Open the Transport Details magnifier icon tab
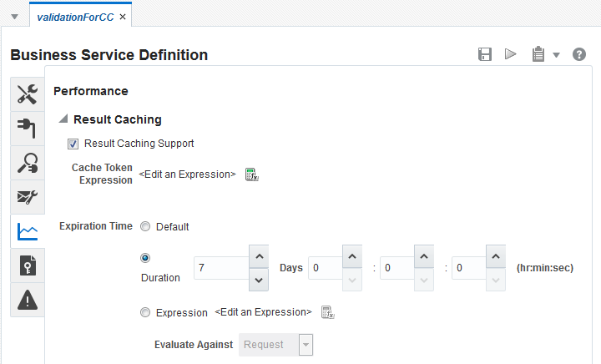Screen dimensions: 601x364 click(x=28, y=164)
